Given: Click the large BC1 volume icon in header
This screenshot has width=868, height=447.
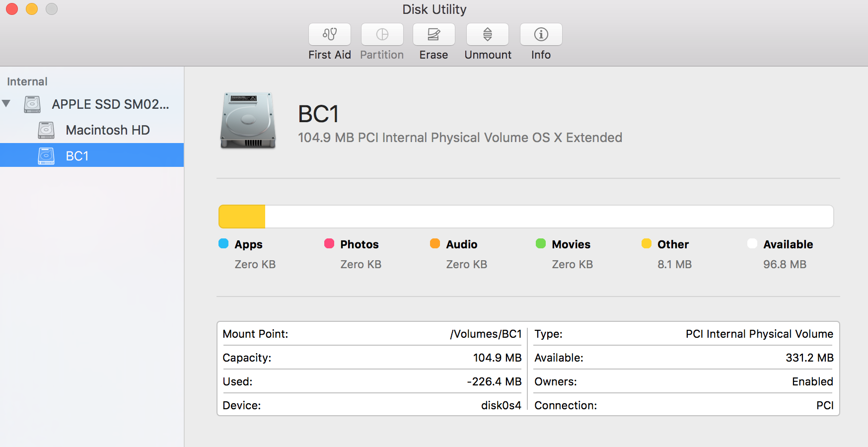Looking at the screenshot, I should click(247, 120).
